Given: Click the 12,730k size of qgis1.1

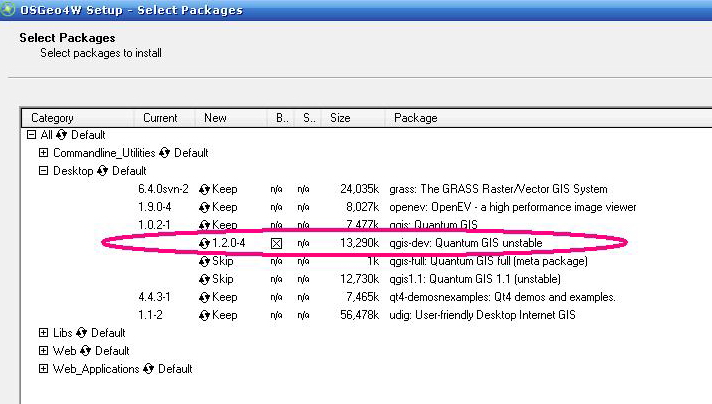Looking at the screenshot, I should click(360, 279).
